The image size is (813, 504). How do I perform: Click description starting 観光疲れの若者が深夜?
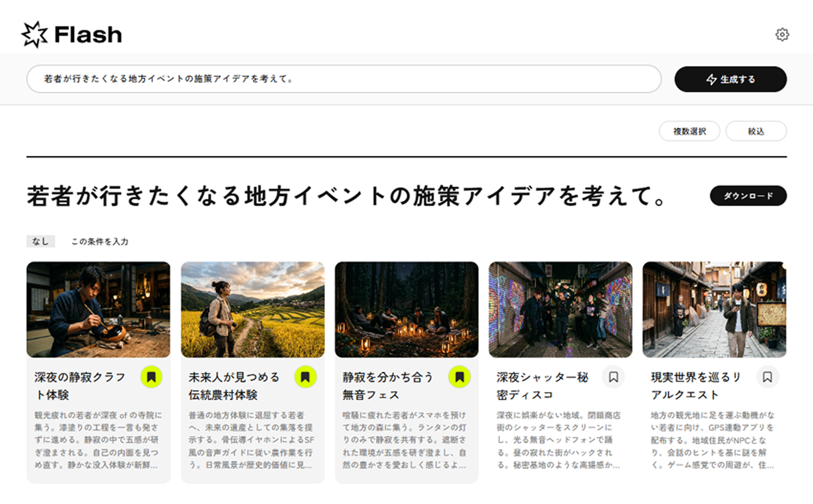tap(98, 440)
